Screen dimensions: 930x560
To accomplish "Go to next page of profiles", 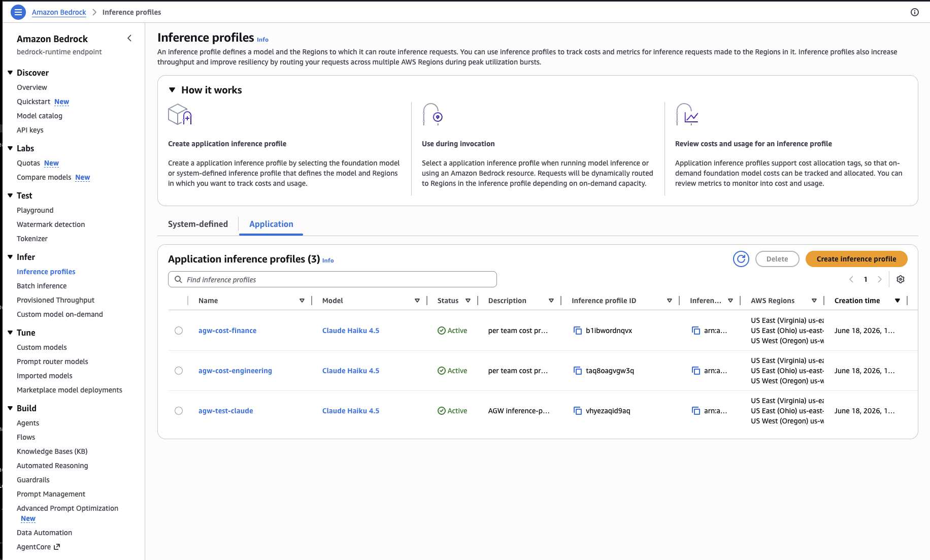I will tap(880, 279).
